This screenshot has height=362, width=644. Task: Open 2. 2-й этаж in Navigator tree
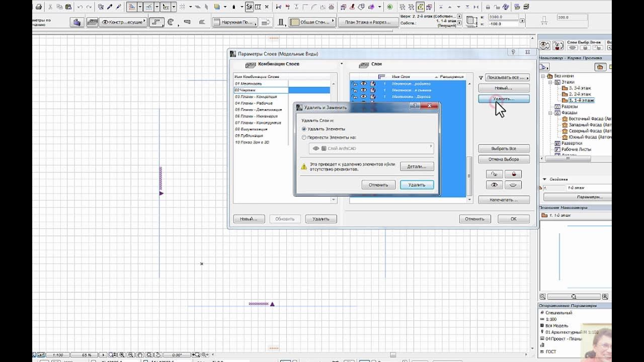[580, 94]
